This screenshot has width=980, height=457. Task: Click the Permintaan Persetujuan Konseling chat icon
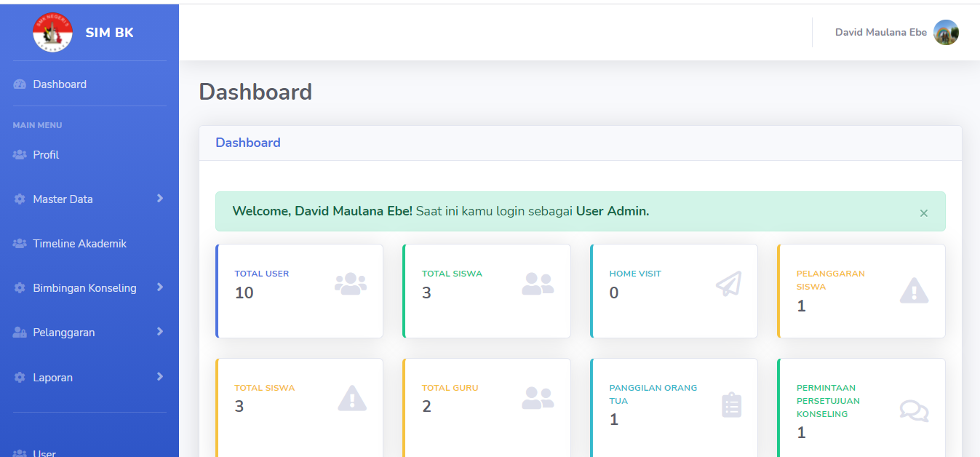coord(914,410)
